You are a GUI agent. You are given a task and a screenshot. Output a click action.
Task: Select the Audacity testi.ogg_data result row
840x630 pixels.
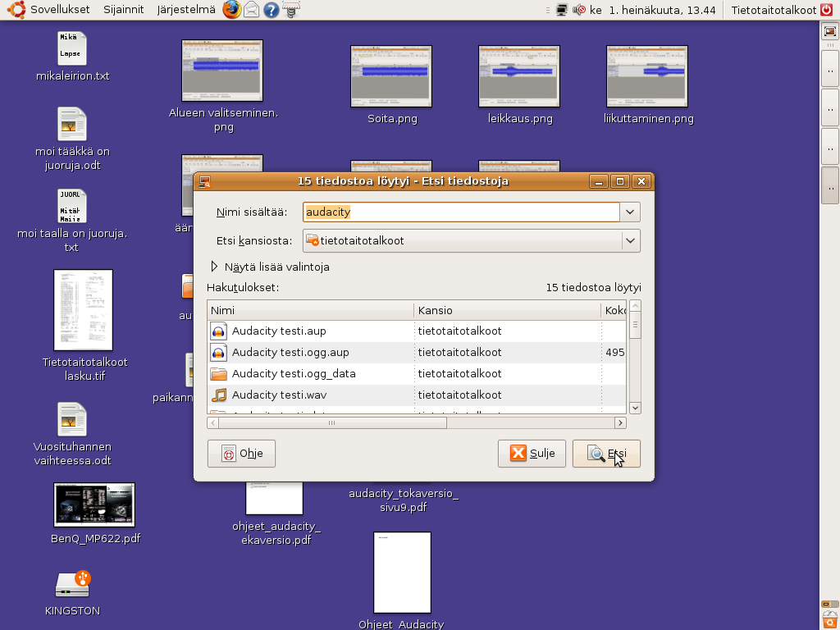click(417, 374)
